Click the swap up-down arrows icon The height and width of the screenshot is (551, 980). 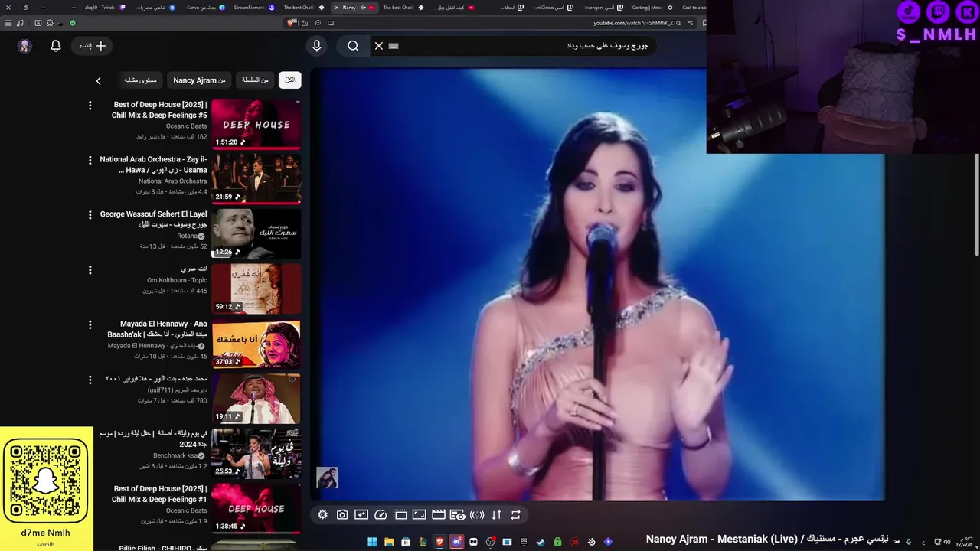pos(496,515)
